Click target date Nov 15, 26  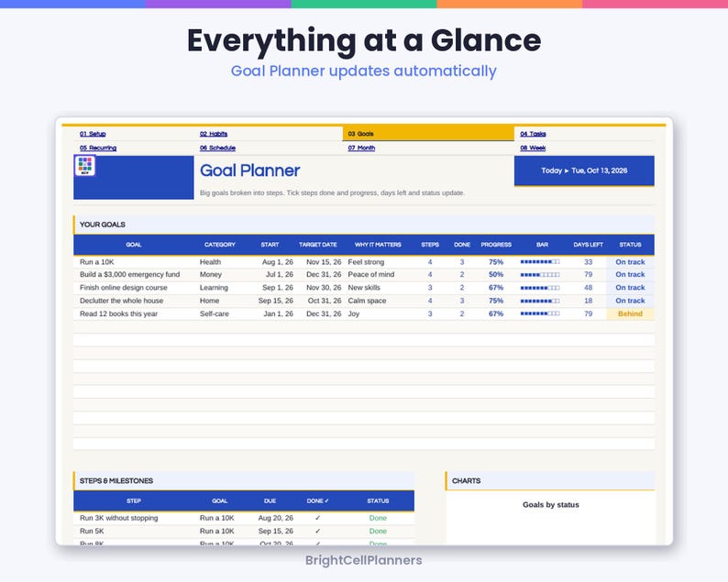coord(324,262)
